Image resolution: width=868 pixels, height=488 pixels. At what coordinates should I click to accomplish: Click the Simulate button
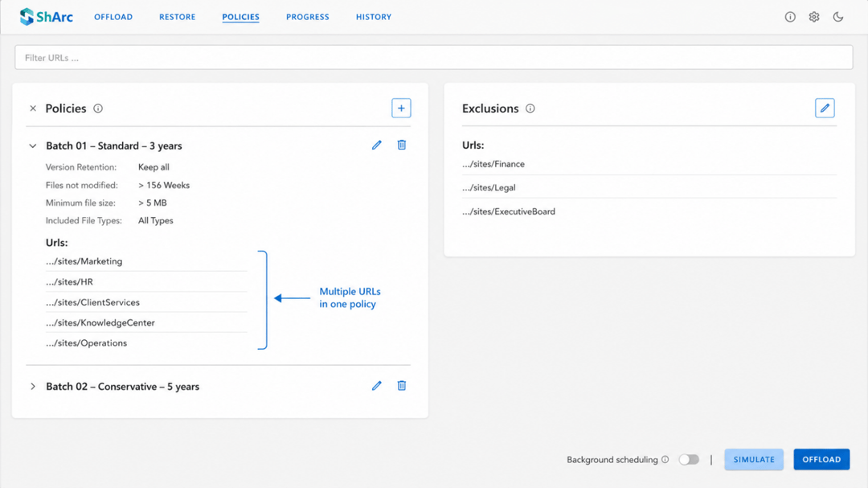tap(754, 459)
